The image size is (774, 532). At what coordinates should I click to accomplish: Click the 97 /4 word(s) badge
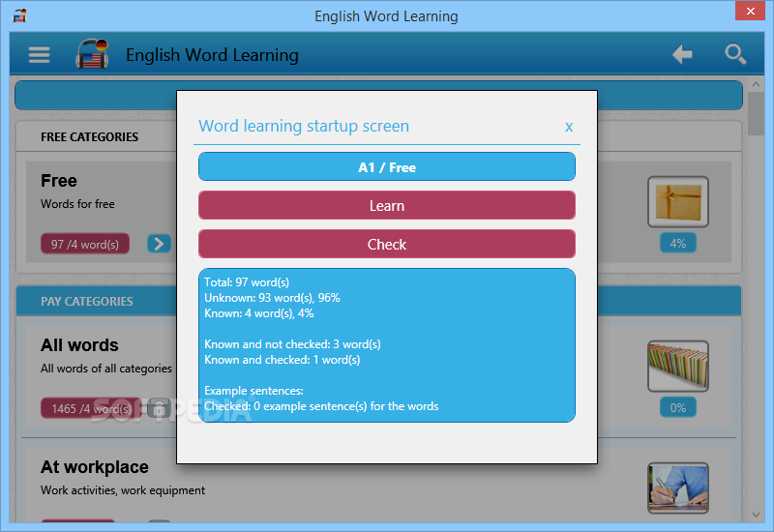click(85, 244)
